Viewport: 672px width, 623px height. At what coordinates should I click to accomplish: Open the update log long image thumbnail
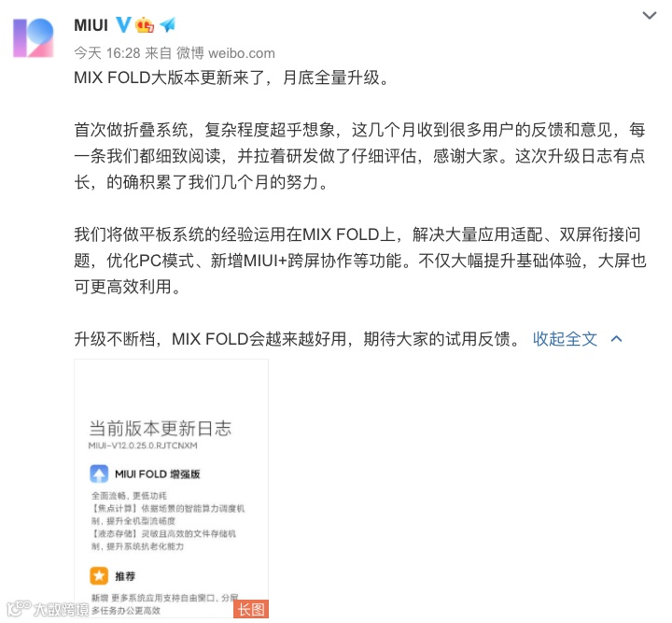(172, 488)
